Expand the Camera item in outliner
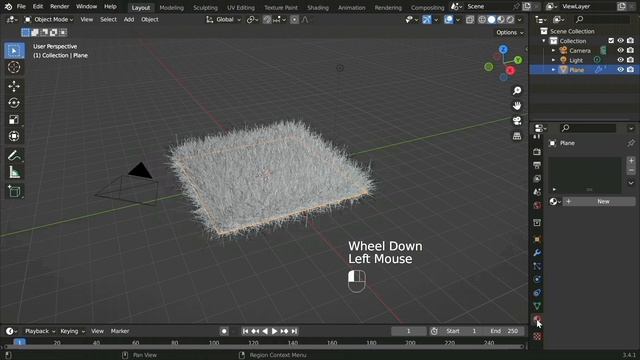 coord(553,50)
